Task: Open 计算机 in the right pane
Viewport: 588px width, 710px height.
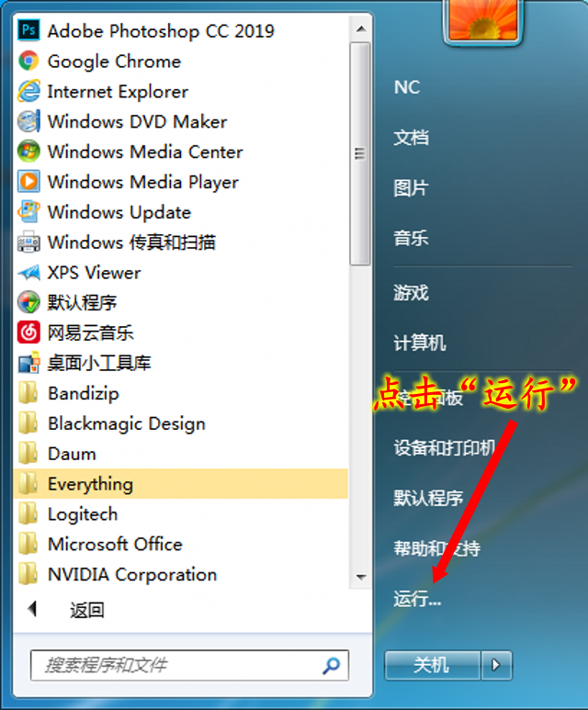Action: click(420, 343)
